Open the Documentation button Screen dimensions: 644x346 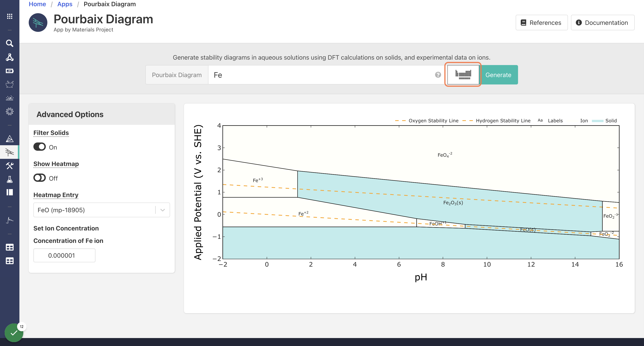[602, 23]
